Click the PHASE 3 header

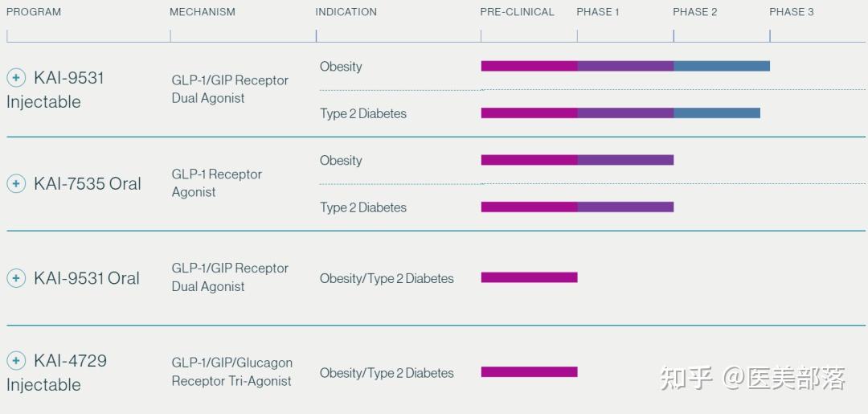click(x=792, y=12)
